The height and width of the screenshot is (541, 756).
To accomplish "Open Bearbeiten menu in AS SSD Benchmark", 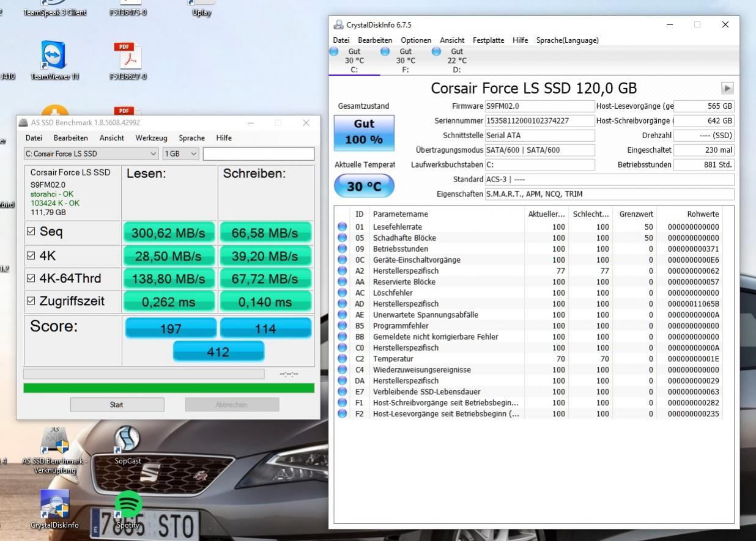I will (70, 138).
